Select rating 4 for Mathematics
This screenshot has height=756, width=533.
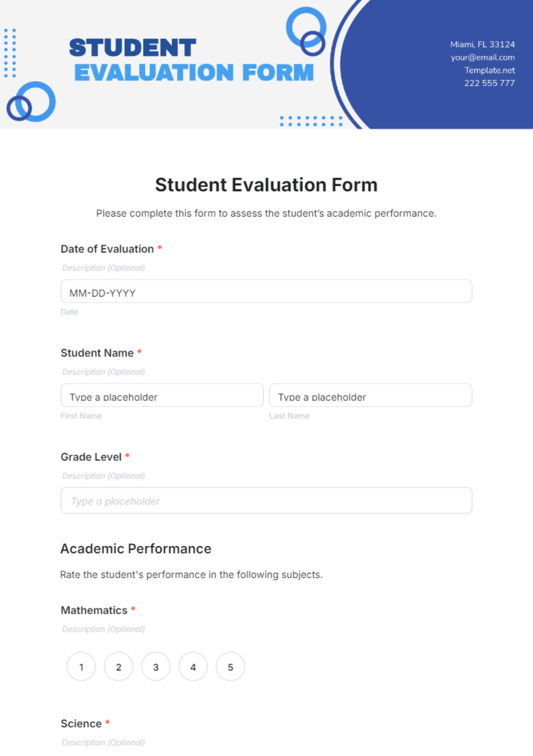point(193,667)
